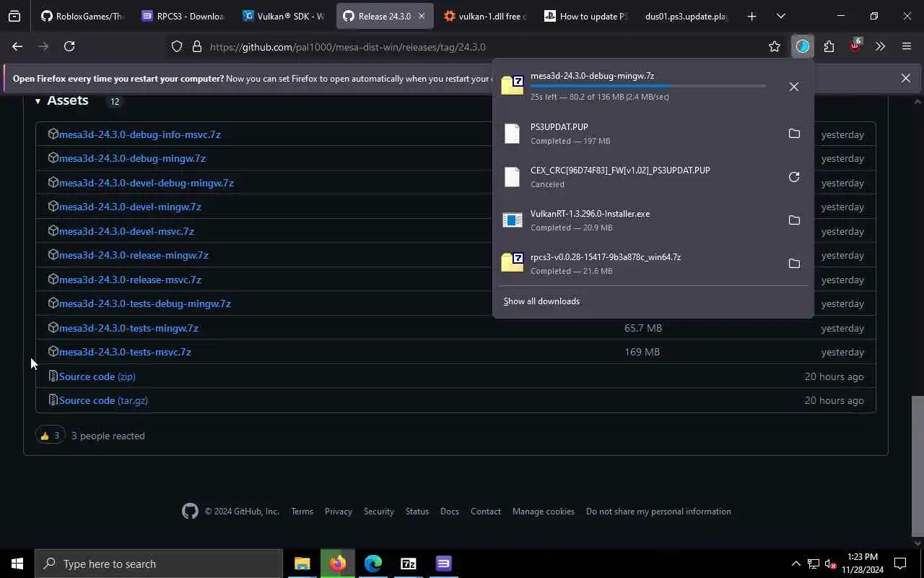
Task: Show VulkanRT installer in folder
Action: 794,220
